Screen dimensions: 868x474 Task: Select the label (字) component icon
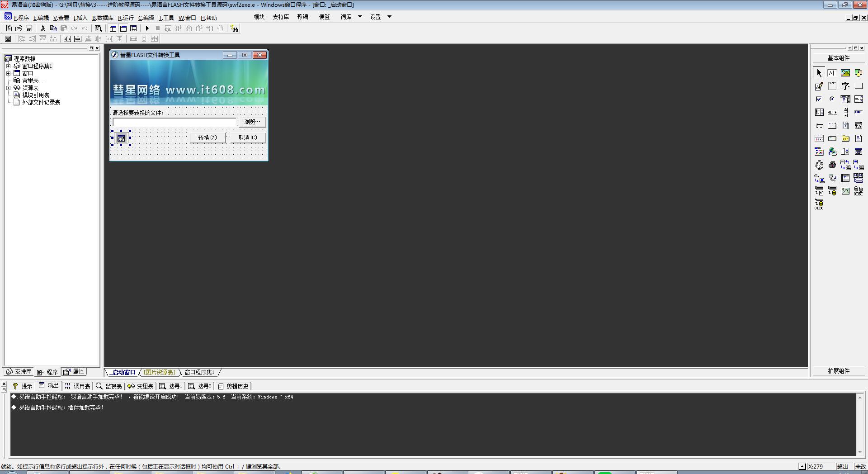[x=845, y=86]
